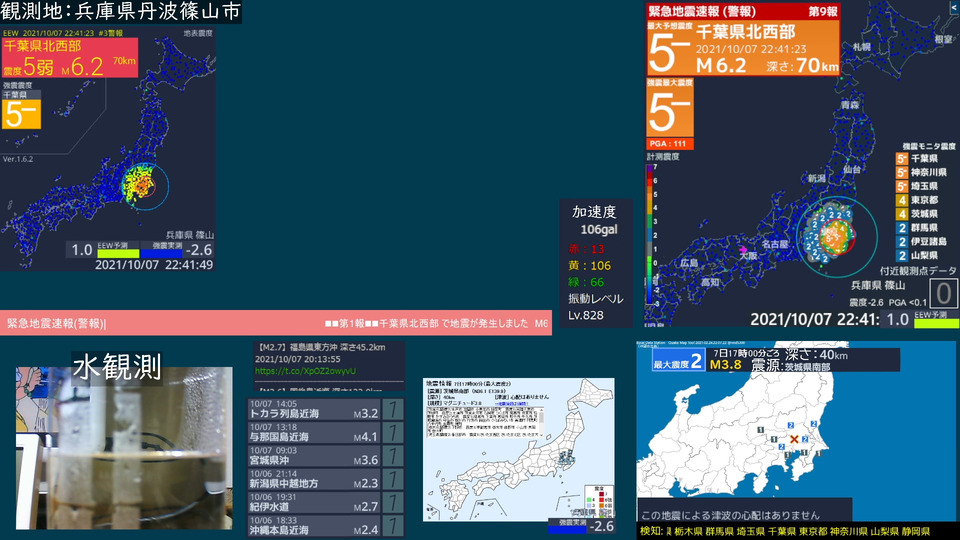Click the M3.8 震源:茨城県南部 header
This screenshot has height=540, width=960.
click(x=778, y=360)
